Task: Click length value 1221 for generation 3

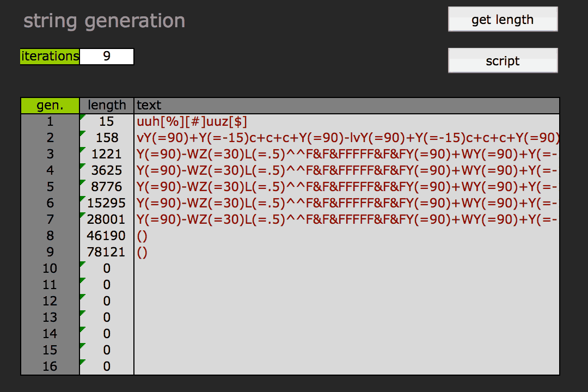Action: tap(107, 154)
